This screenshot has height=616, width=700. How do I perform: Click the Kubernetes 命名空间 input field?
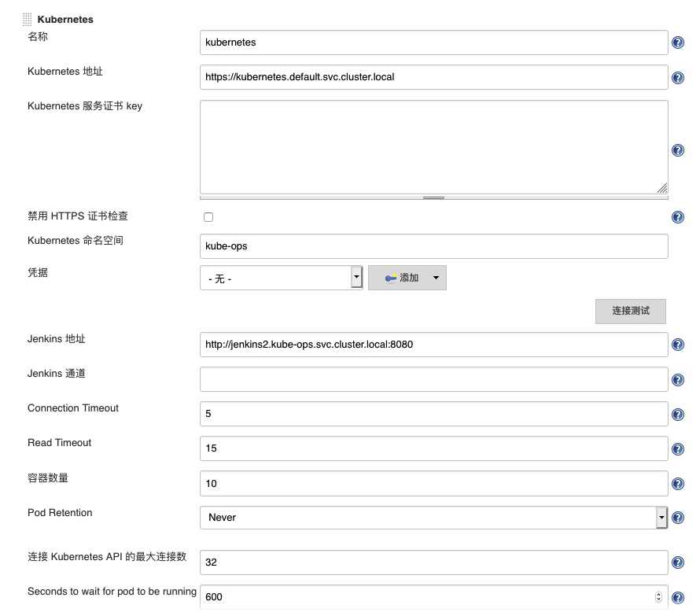coord(433,246)
